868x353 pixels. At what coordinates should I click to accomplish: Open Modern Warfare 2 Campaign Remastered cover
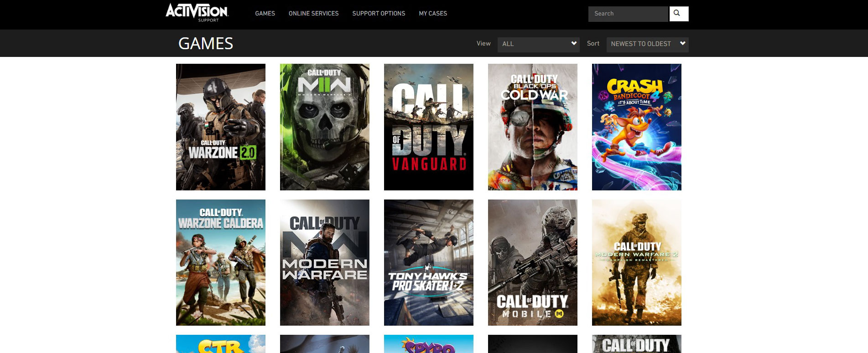(637, 262)
